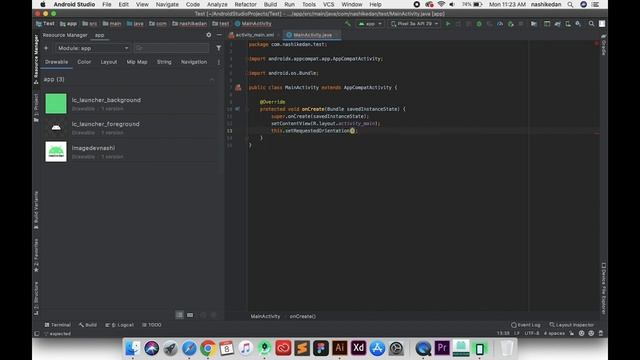Screen dimensions: 640x360
Task: Click the LF line separator status entry
Action: coord(516,333)
